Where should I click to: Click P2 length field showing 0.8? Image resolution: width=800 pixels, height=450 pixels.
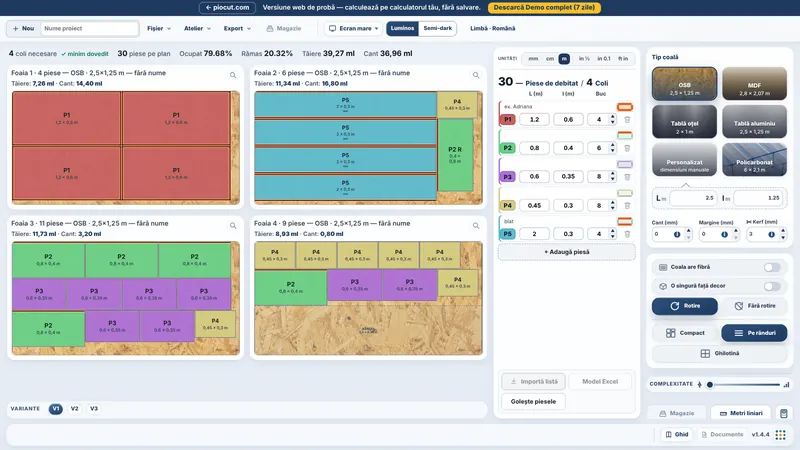coord(534,148)
